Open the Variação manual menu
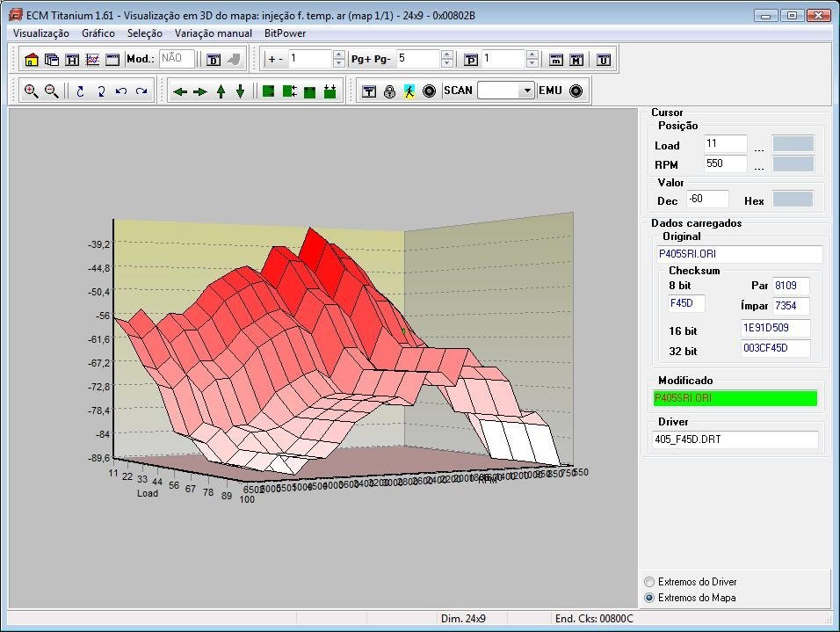The image size is (840, 632). click(x=214, y=33)
